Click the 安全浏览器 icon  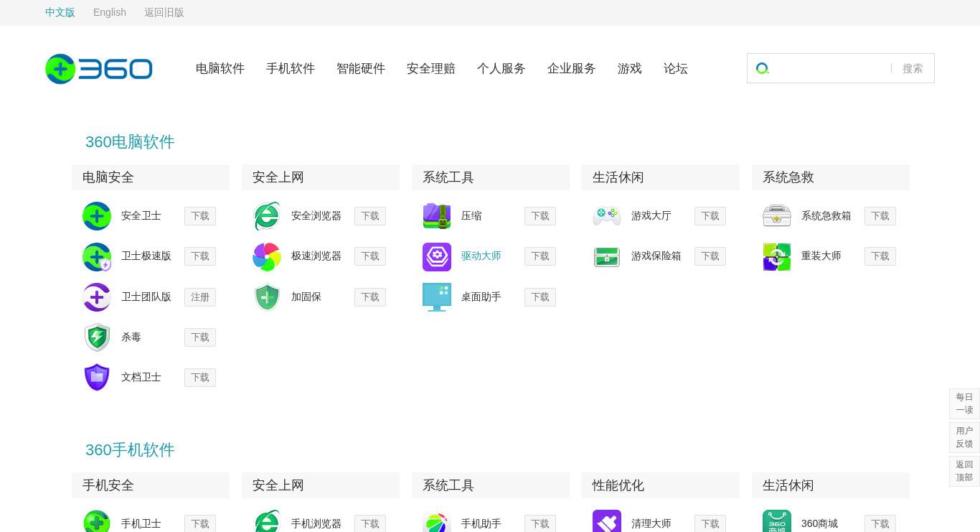[267, 216]
